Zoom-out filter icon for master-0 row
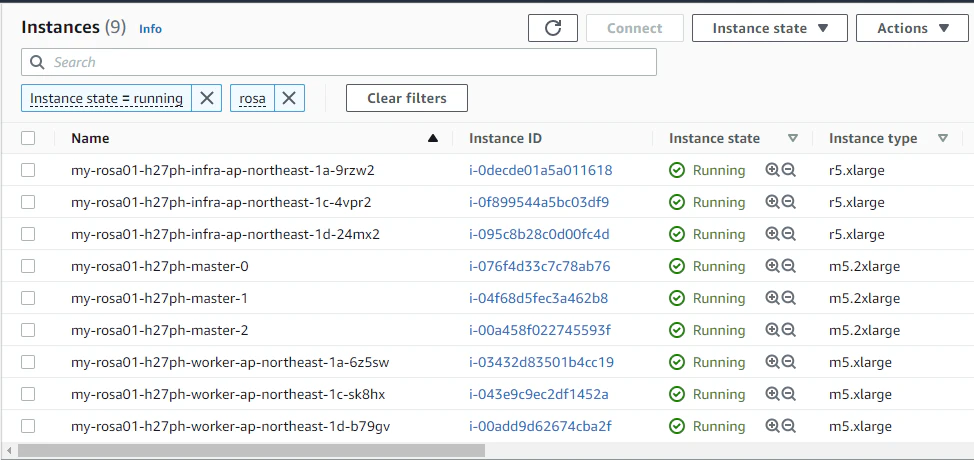Screen dimensions: 974x460 pos(789,266)
